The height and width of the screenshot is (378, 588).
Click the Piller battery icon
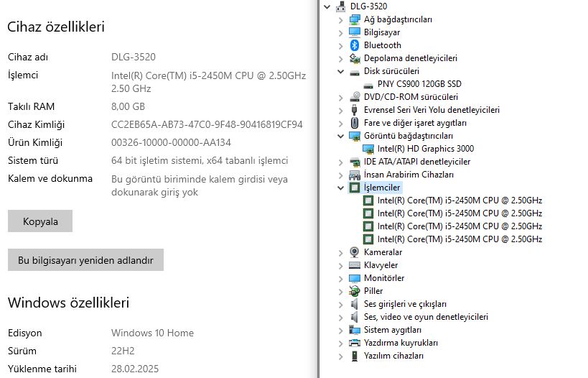(x=355, y=291)
